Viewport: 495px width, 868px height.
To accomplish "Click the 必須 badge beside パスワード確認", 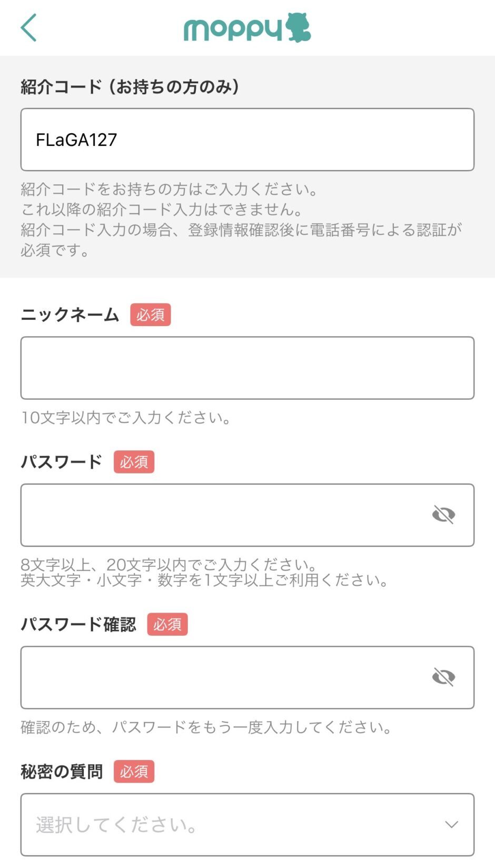I will coord(167,624).
